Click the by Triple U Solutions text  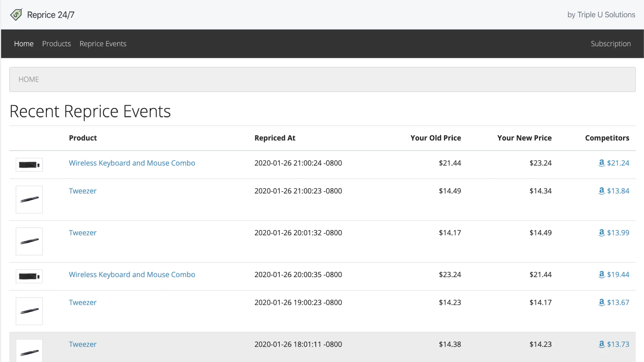(x=601, y=15)
